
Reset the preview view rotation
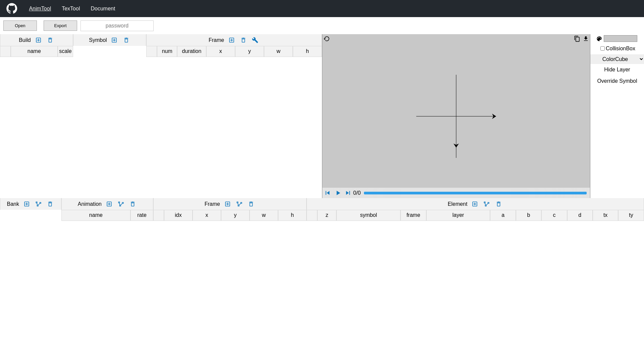tap(327, 39)
